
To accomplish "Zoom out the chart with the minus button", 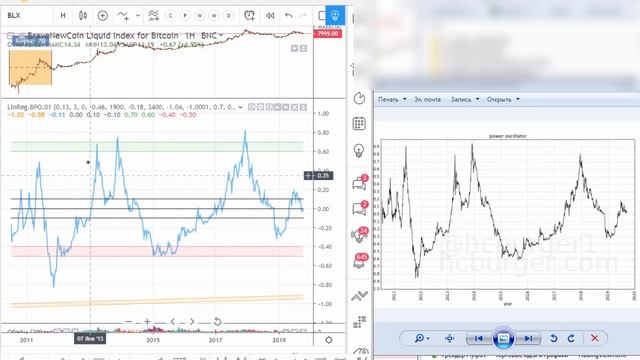I will pyautogui.click(x=129, y=322).
